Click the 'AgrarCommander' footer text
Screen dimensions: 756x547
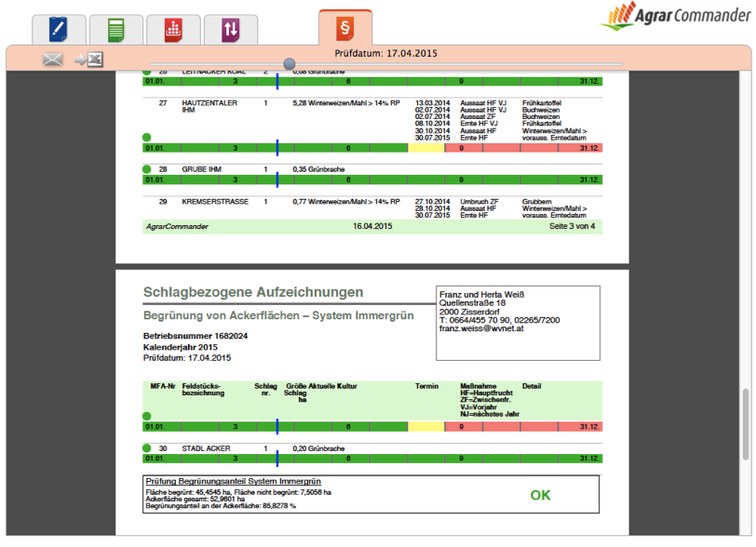(x=177, y=226)
